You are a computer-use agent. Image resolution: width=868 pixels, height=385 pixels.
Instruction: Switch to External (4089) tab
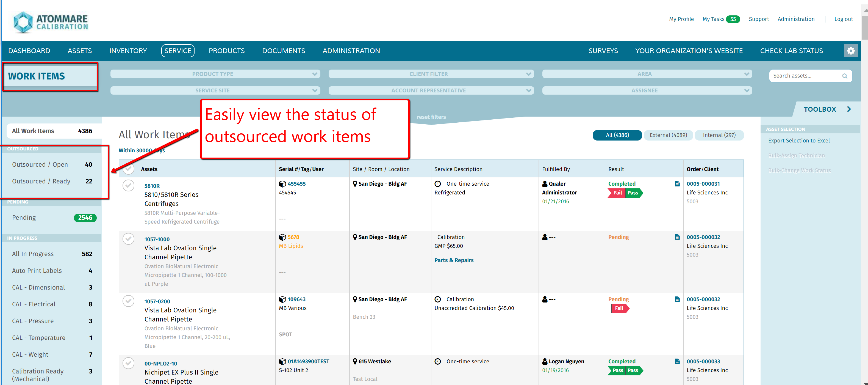click(x=668, y=135)
